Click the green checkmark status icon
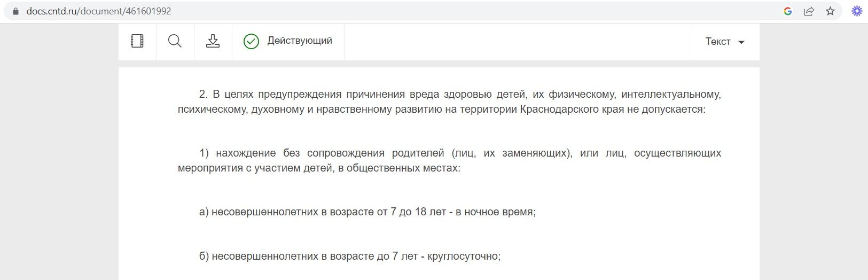868x280 pixels. click(251, 41)
